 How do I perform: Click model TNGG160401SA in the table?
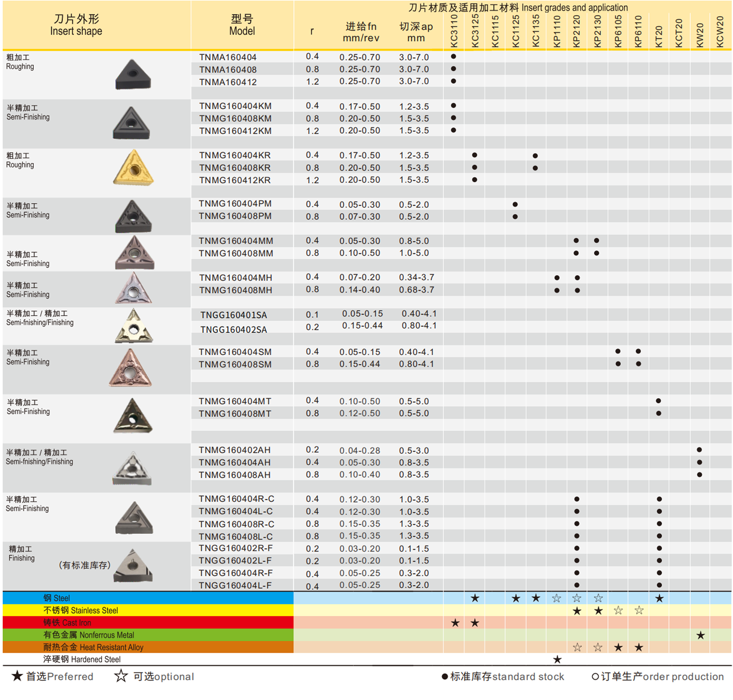click(x=234, y=315)
